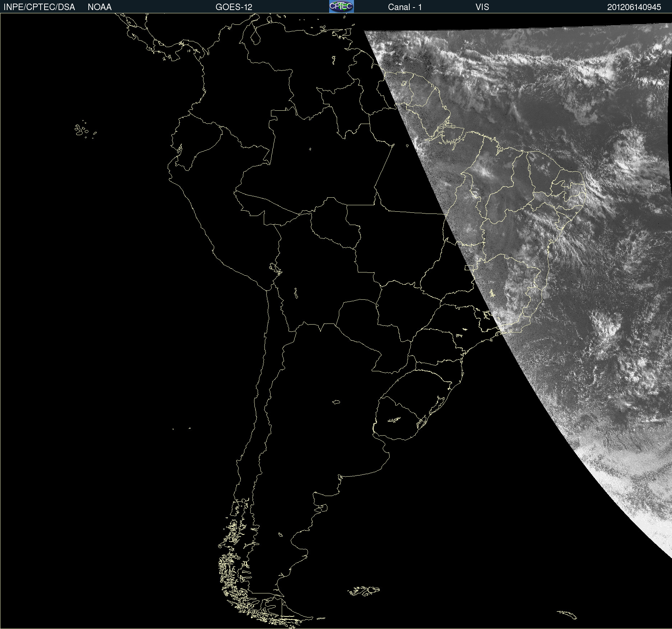Image resolution: width=672 pixels, height=629 pixels.
Task: Click the 'INPE/CPTEC/DSA' header text
Action: tap(39, 7)
